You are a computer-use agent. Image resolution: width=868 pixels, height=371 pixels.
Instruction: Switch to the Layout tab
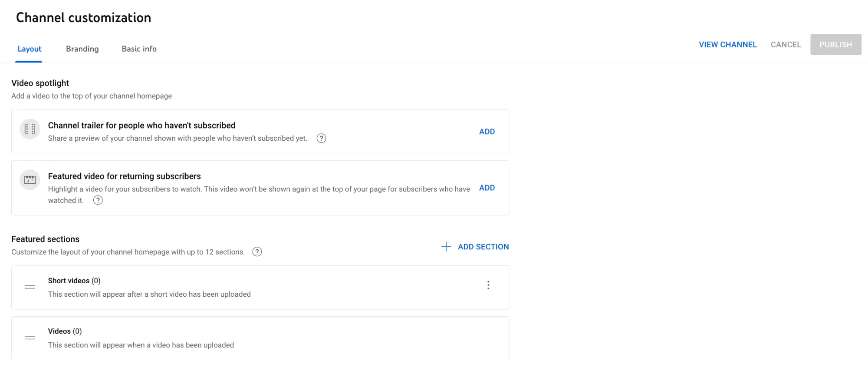click(x=30, y=49)
